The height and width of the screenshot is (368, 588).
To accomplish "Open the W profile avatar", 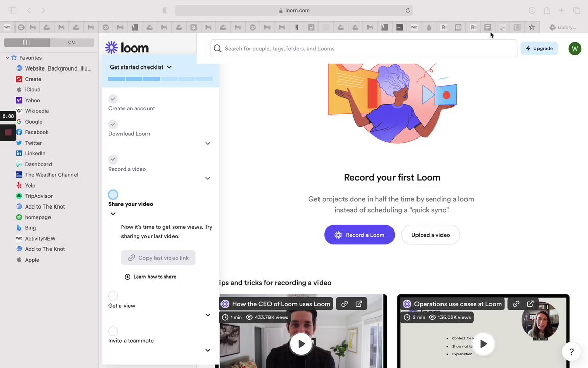I will point(575,49).
